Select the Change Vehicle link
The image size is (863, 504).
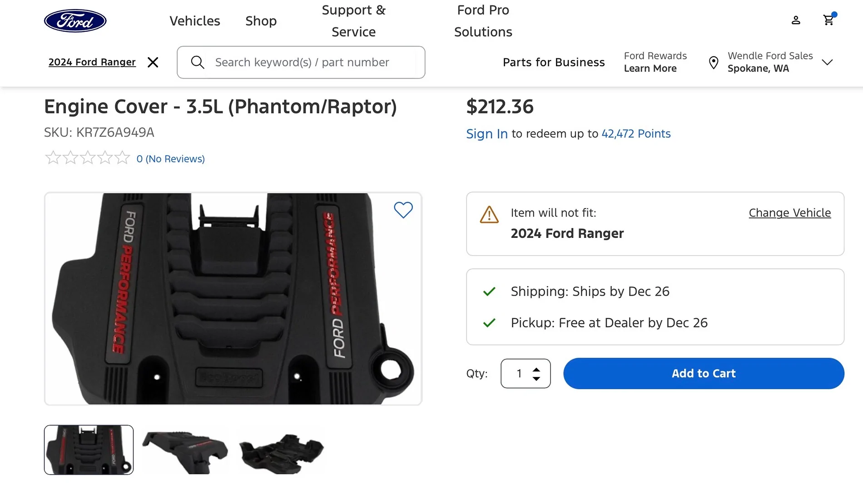click(789, 212)
